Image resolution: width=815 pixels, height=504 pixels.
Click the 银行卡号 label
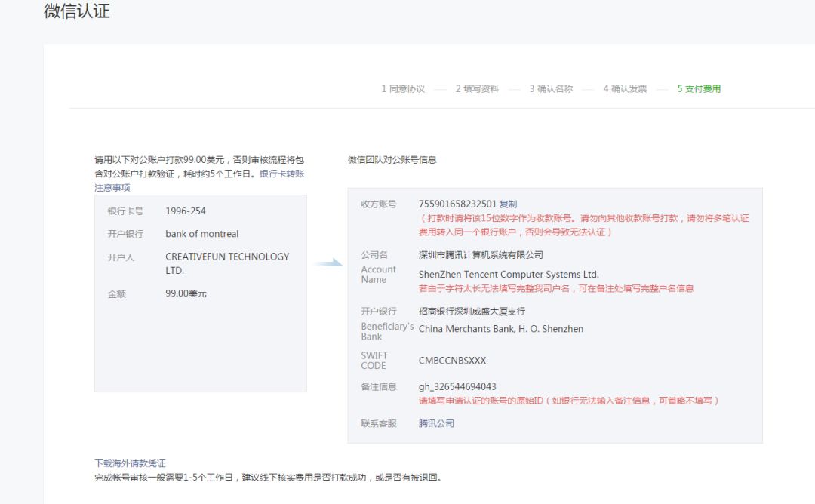click(125, 211)
